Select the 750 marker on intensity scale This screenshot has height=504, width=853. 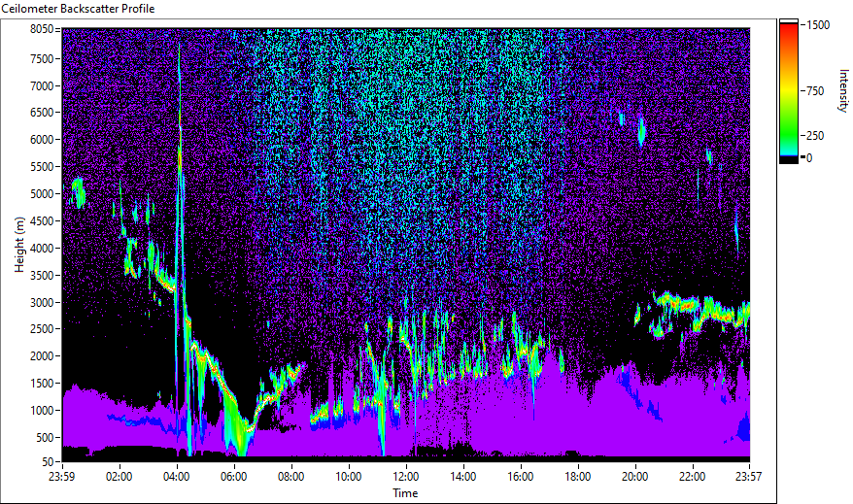tap(815, 90)
